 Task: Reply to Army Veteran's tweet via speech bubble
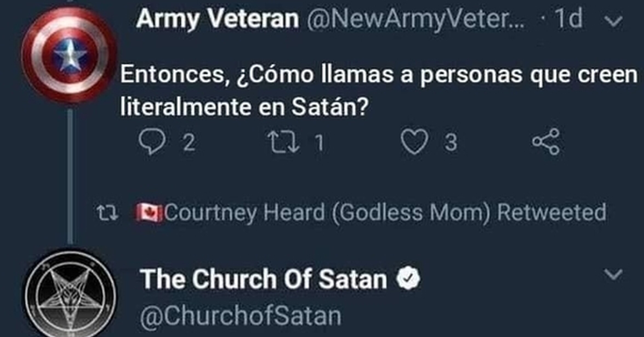152,142
